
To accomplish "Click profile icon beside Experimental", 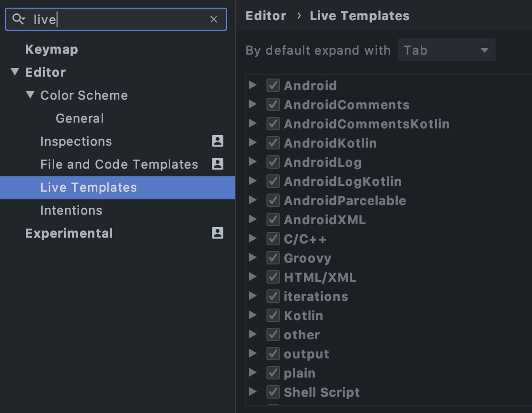I will point(218,233).
